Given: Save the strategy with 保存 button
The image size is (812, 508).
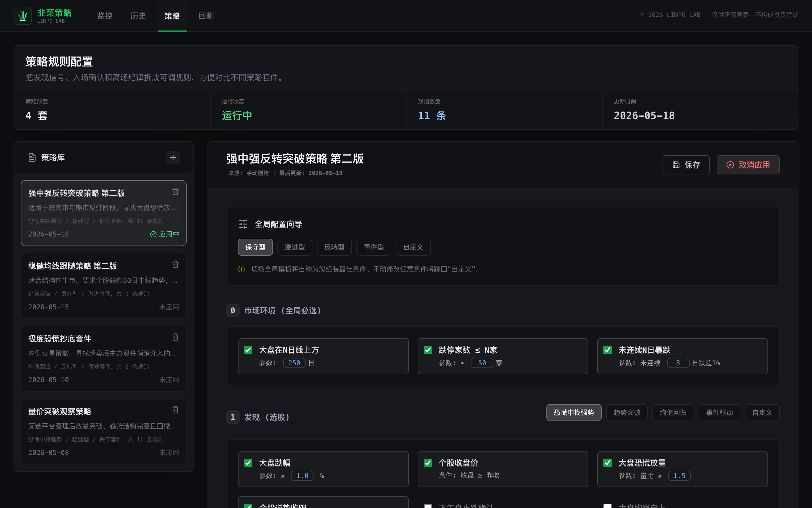Looking at the screenshot, I should point(686,165).
